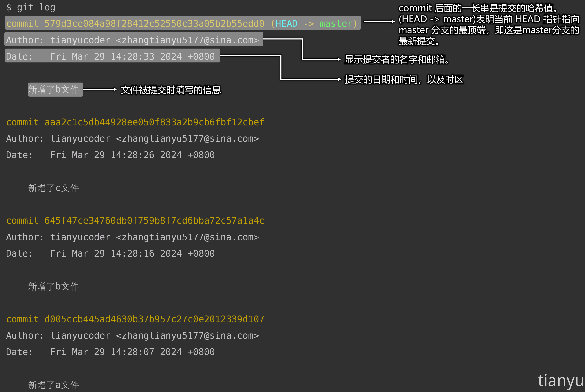Click annotation text 提交的日期和时间，以及时区
585x392 pixels.
coord(404,80)
